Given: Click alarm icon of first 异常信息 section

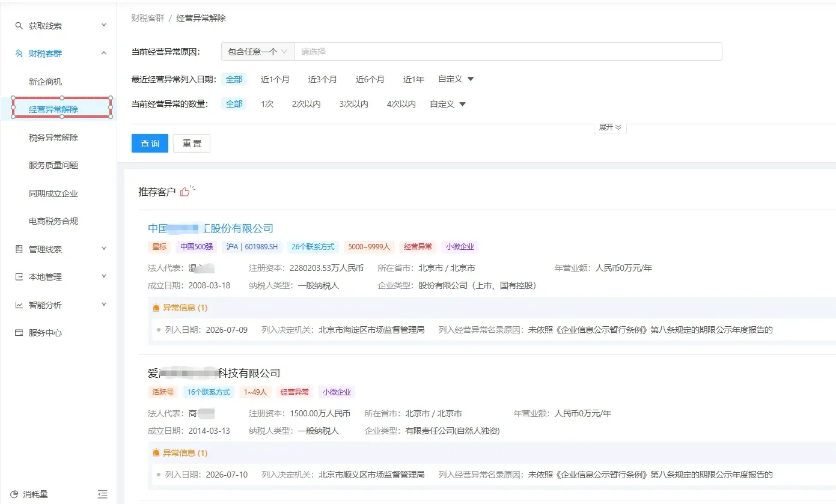Looking at the screenshot, I should click(x=156, y=308).
